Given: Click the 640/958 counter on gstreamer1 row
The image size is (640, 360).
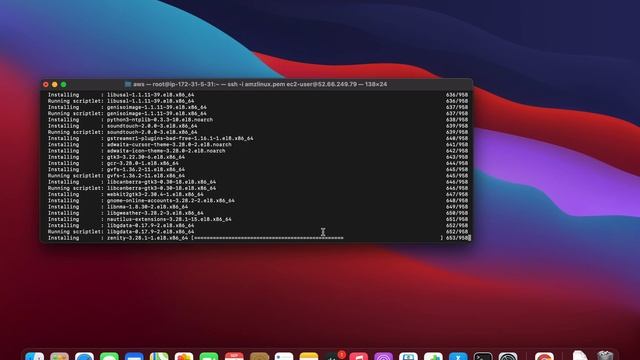Looking at the screenshot, I should tap(457, 138).
